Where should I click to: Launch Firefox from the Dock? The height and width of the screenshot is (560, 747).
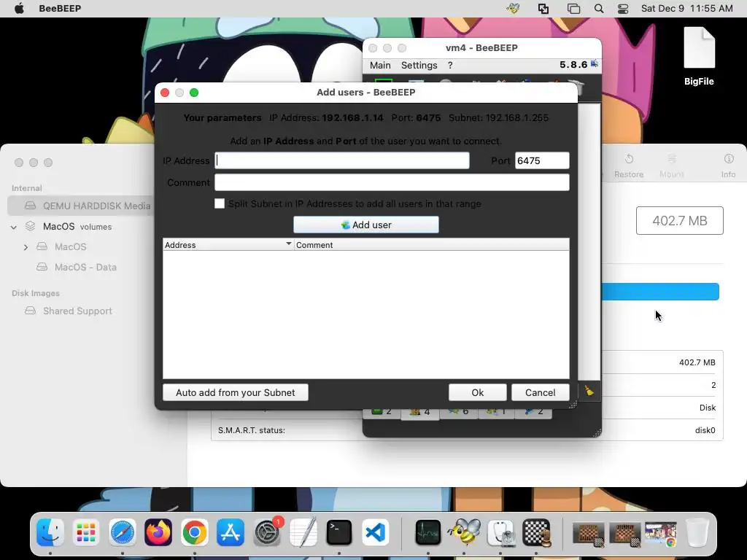[x=158, y=532]
